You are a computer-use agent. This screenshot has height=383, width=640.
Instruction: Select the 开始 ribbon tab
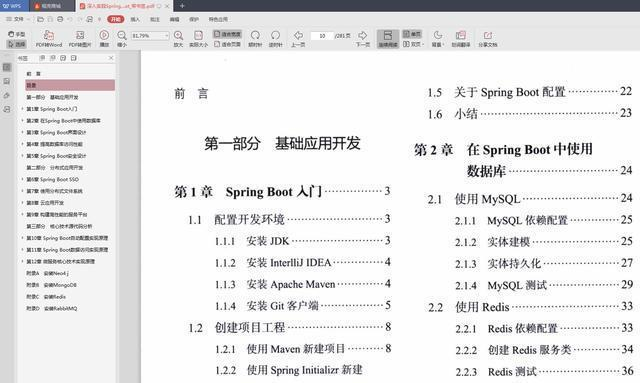point(116,19)
